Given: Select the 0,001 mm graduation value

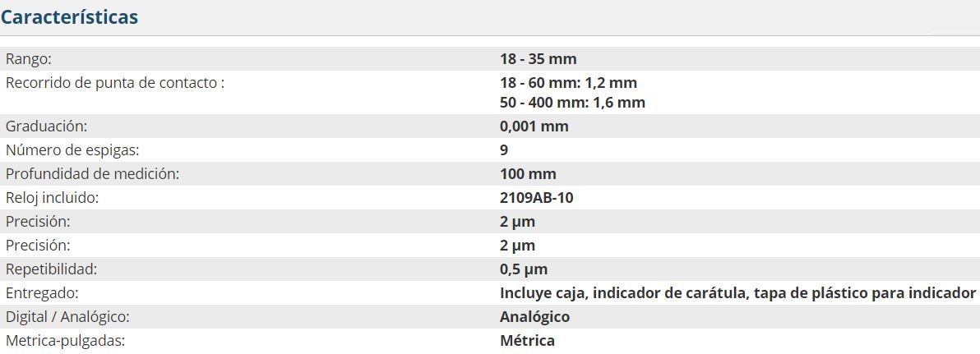Looking at the screenshot, I should coord(534,126).
